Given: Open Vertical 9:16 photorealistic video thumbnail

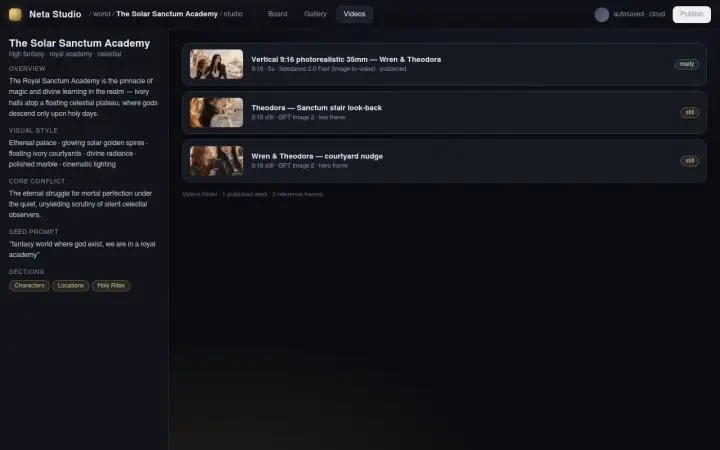Looking at the screenshot, I should [216, 64].
